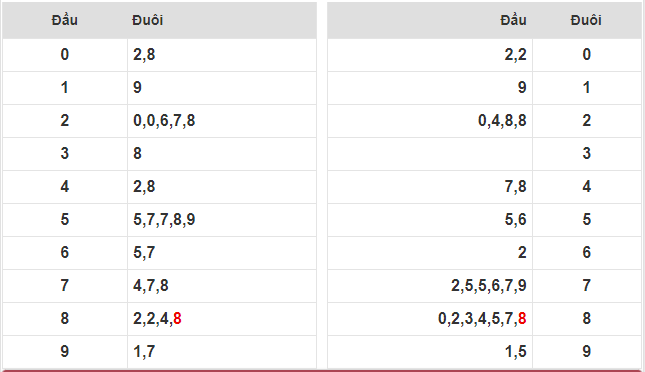Click the left table's Đầu 3 cell
This screenshot has width=645, height=372.
(x=65, y=154)
